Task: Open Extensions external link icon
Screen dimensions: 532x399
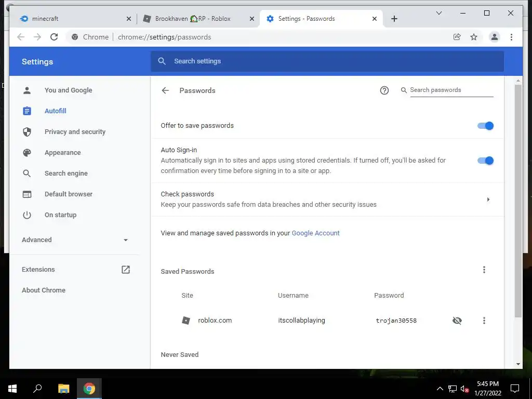Action: [x=126, y=270]
